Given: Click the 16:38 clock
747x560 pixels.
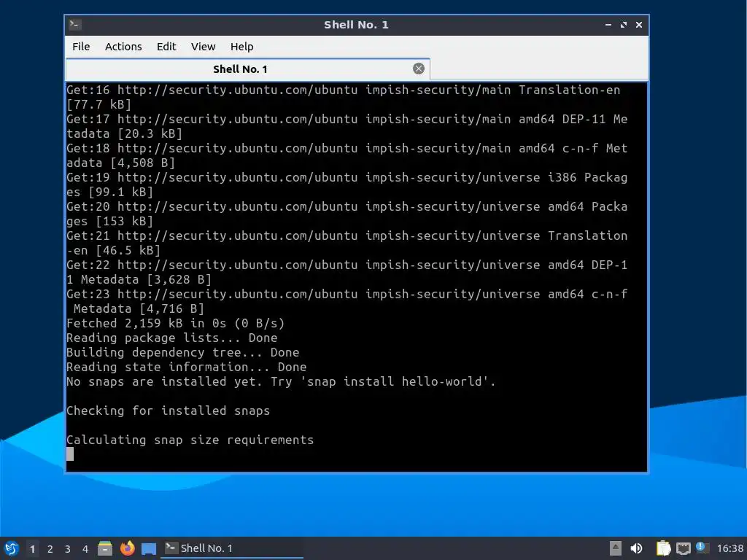Looking at the screenshot, I should (729, 548).
